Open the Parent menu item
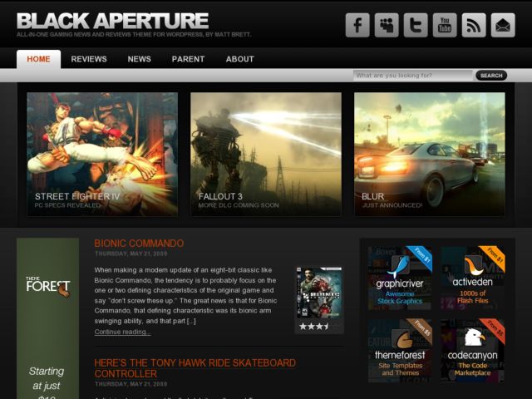 188,59
